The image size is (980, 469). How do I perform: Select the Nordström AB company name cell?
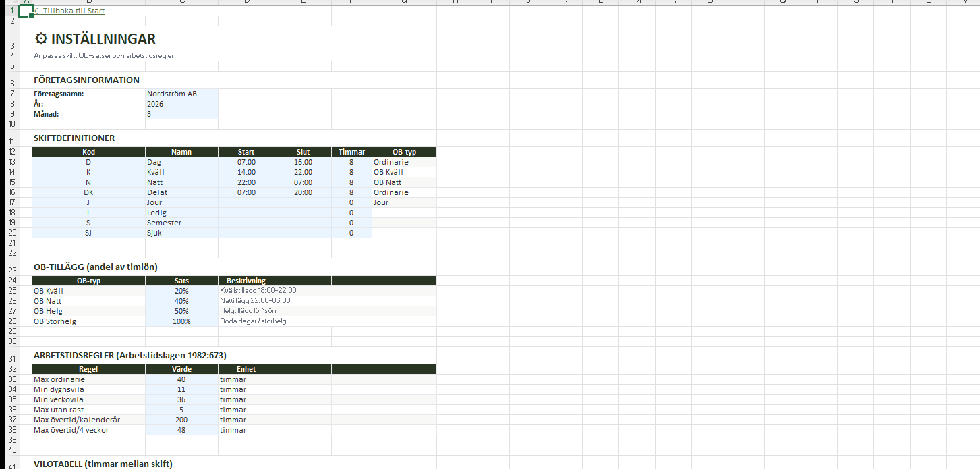[181, 94]
